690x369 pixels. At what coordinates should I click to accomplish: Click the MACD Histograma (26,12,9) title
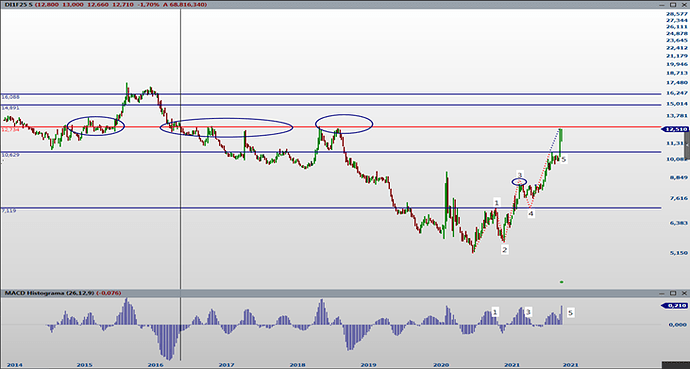point(49,293)
